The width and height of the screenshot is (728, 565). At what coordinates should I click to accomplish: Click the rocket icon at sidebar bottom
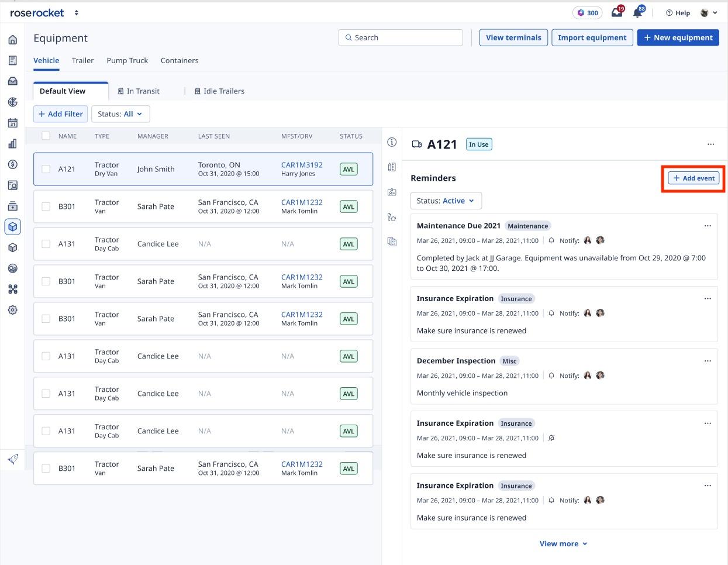click(x=12, y=459)
